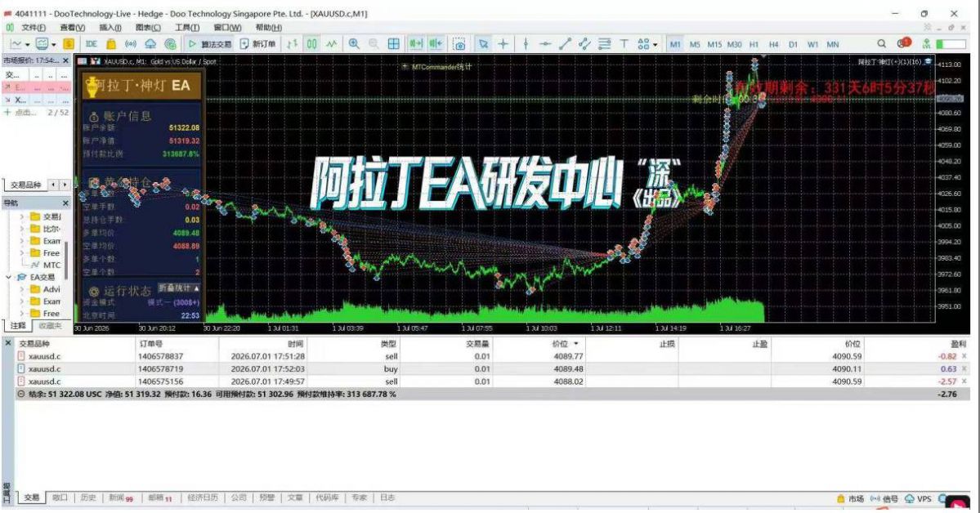This screenshot has height=513, width=980.
Task: Zoom in on the chart
Action: click(x=354, y=44)
